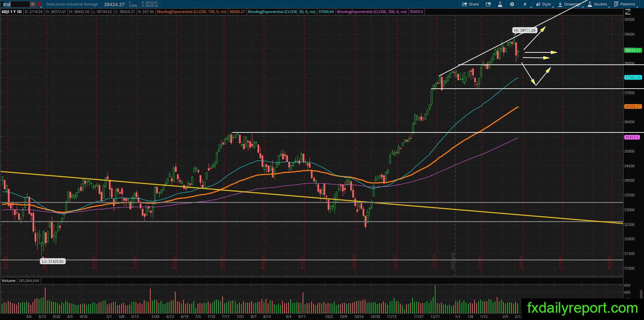The width and height of the screenshot is (644, 320).
Task: Click the L: 38194.62 low readout
Action: pos(102,12)
